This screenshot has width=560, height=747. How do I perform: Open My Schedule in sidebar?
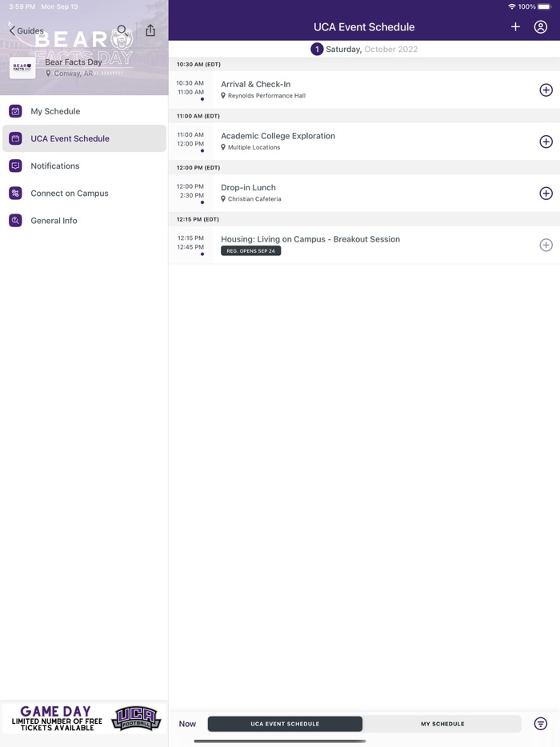pos(55,111)
